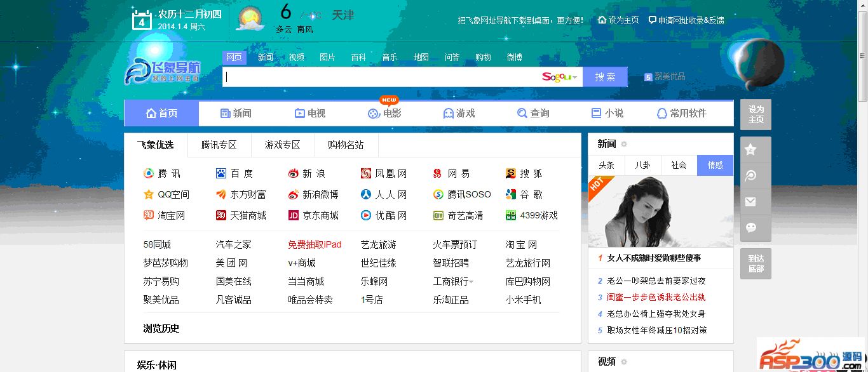Viewport: 868px width, 372px height.
Task: Click the 设为主页 link at top
Action: 618,20
